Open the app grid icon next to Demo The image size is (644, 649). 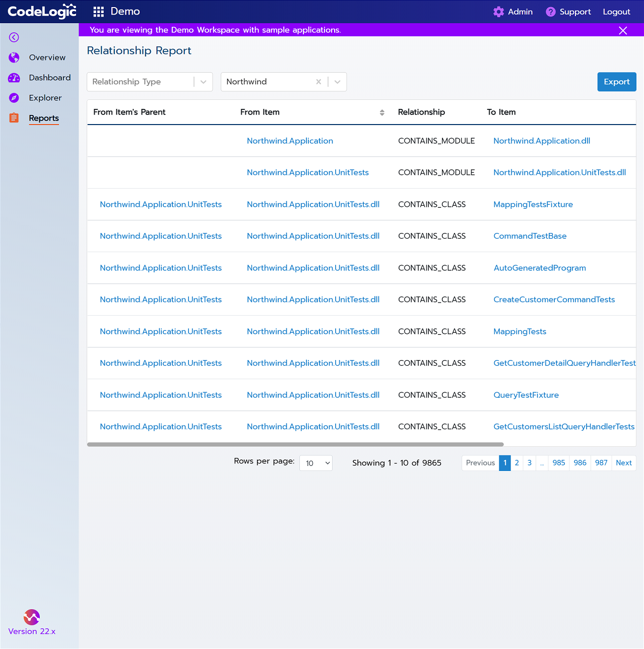click(x=99, y=12)
